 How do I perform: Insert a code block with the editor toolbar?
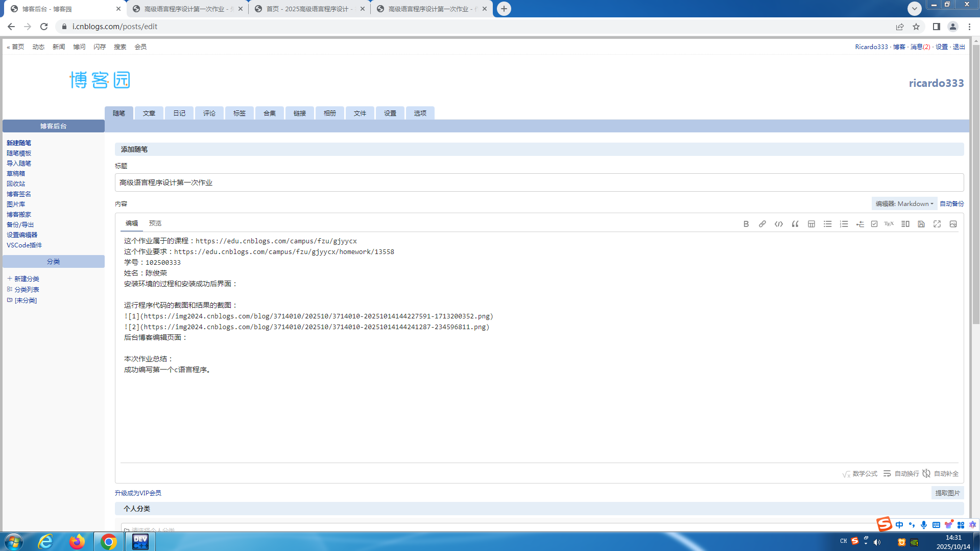779,224
